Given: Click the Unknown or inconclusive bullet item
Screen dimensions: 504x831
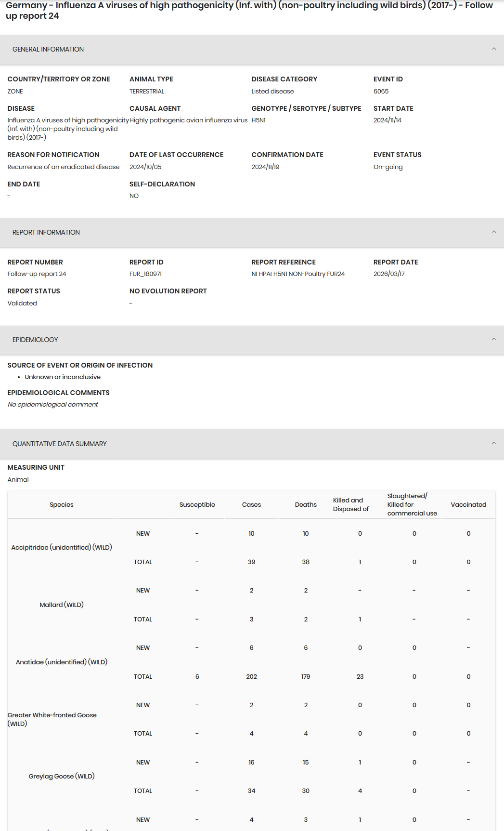Looking at the screenshot, I should click(63, 377).
